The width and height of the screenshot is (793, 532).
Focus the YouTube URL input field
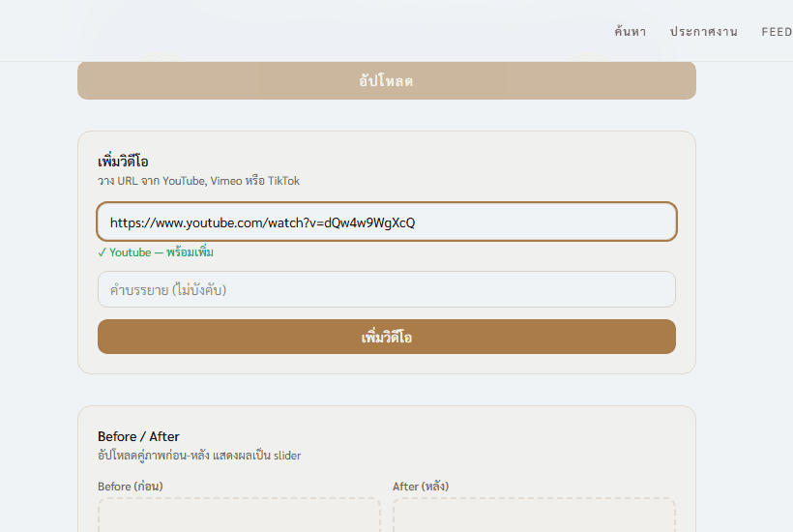tap(387, 222)
